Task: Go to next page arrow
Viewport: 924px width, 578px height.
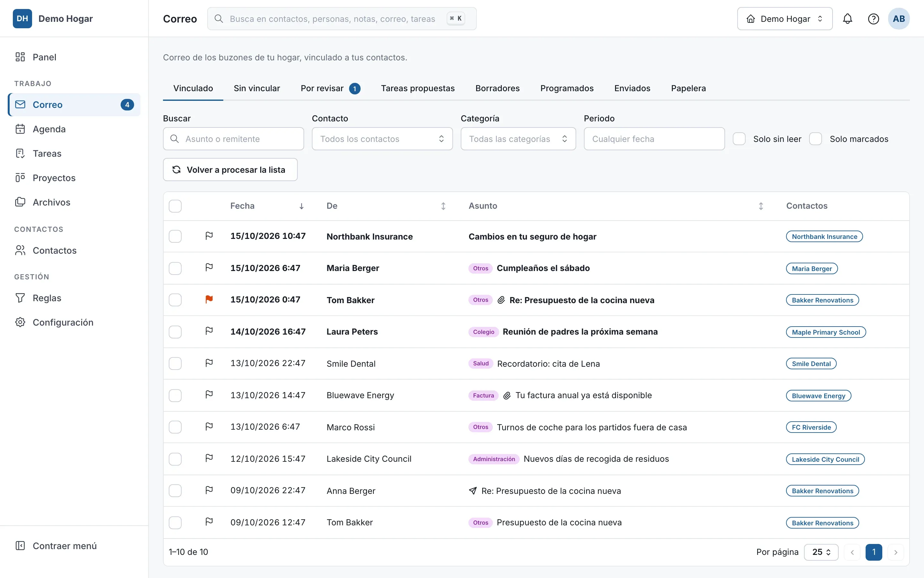Action: coord(896,552)
